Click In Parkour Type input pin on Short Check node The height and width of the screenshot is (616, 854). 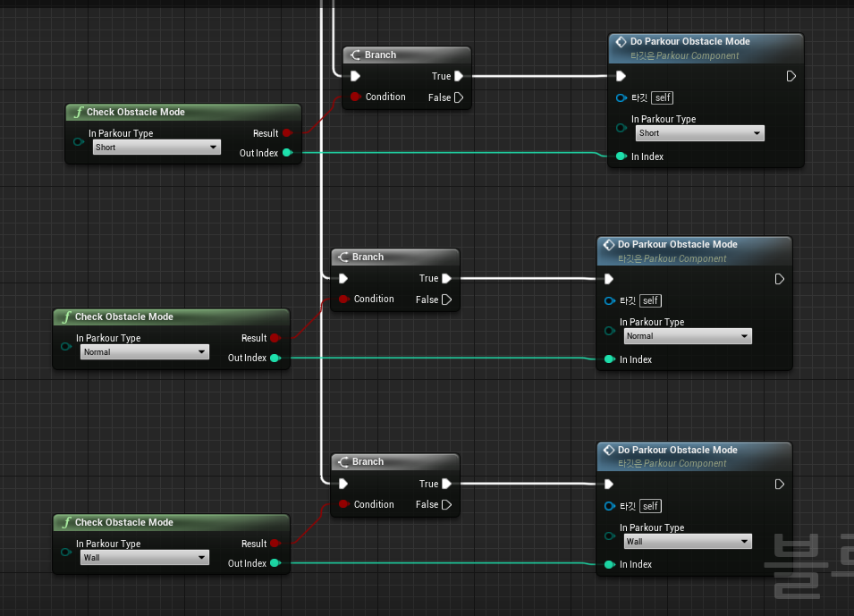[79, 141]
